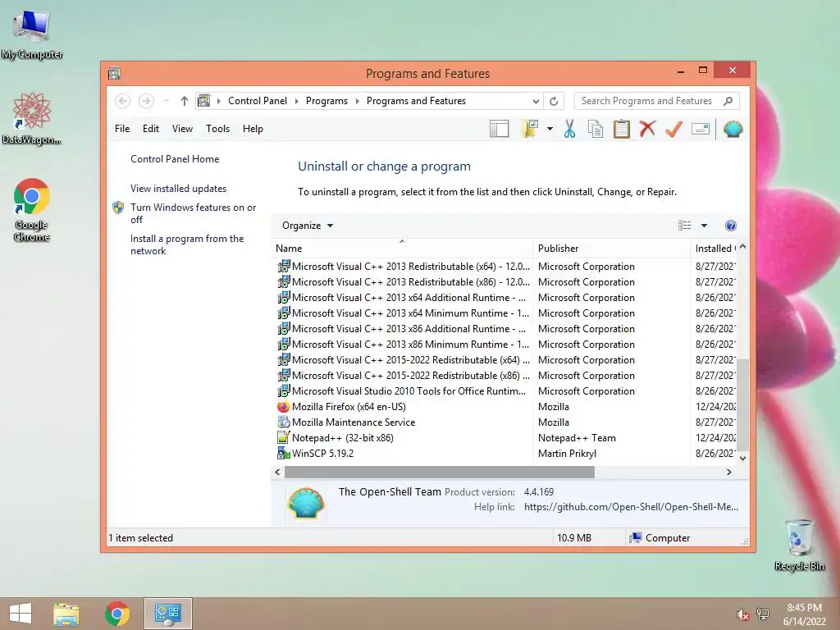Image resolution: width=840 pixels, height=630 pixels.
Task: Click the network tray icon
Action: point(763,614)
